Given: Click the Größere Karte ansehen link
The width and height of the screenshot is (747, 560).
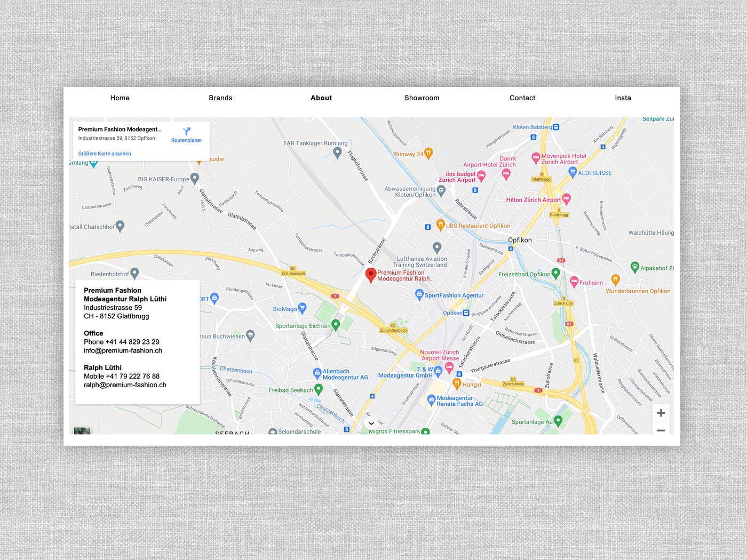Looking at the screenshot, I should tap(105, 154).
